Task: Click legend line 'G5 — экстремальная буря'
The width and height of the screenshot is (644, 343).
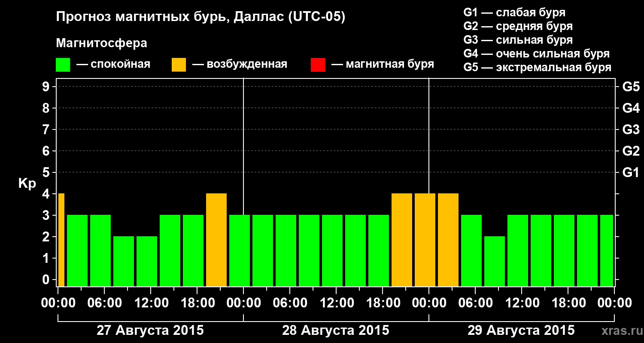Action: [537, 67]
